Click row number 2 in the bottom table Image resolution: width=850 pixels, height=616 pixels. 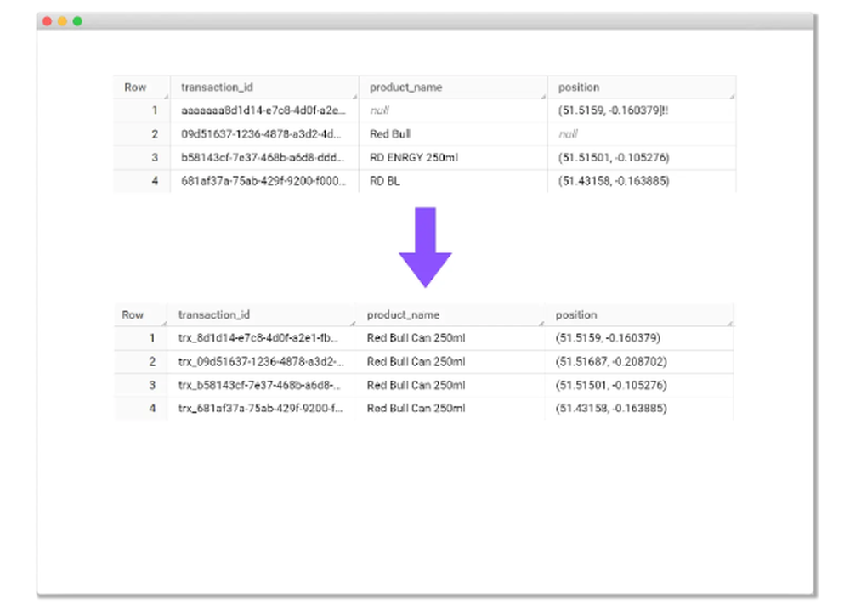coord(152,361)
